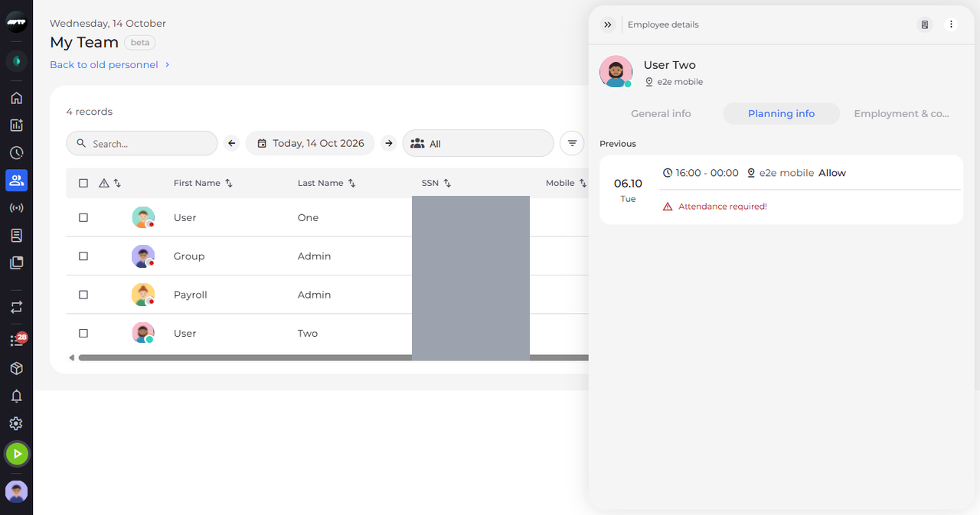Open the clock timesheet icon in sidebar
Image resolution: width=980 pixels, height=515 pixels.
point(16,153)
